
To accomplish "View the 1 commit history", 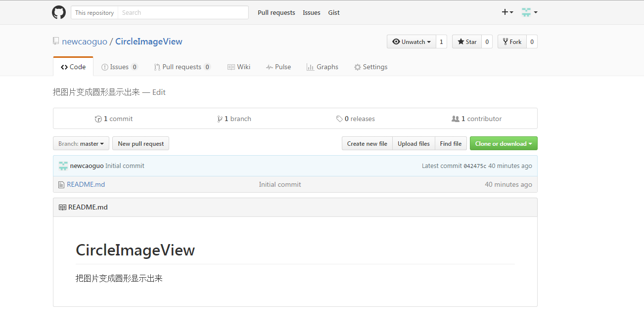I will (114, 119).
